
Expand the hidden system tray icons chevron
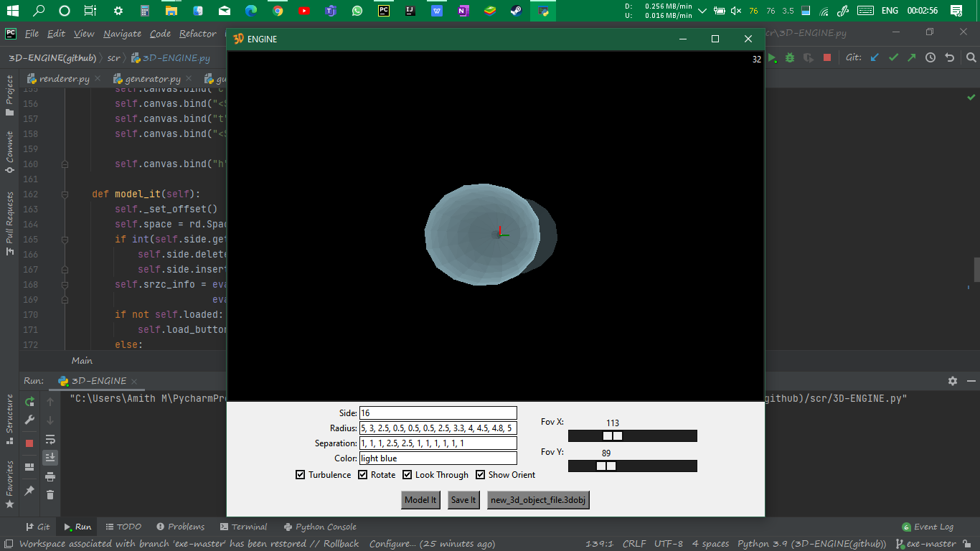[x=702, y=11]
